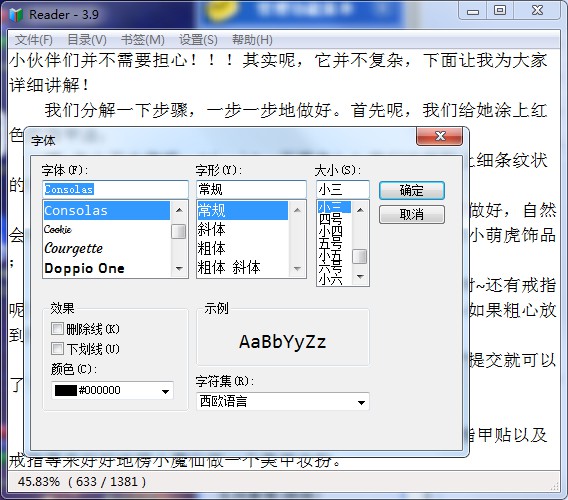Viewport: 568px width, 500px height.
Task: Enable the 删除线 strikethrough checkbox
Action: tap(57, 329)
